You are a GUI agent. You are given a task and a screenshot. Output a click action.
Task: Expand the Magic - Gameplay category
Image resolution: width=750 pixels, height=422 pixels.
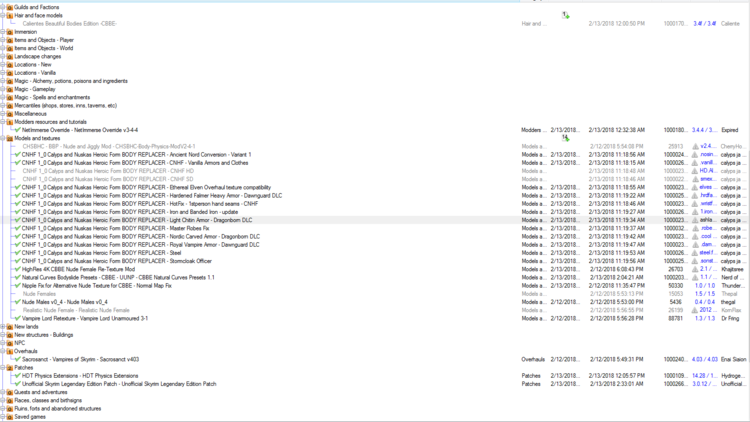coord(2,89)
